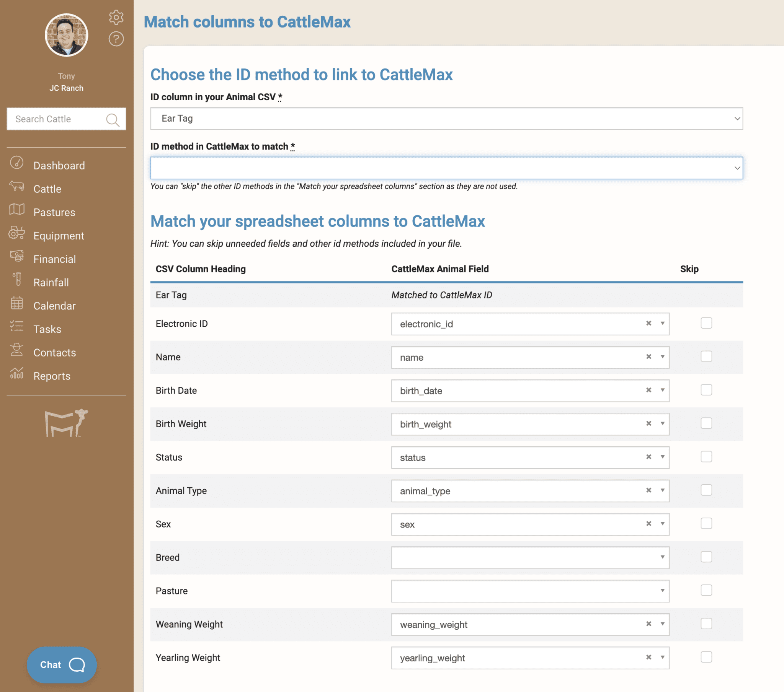Check the Skip box for Electronic ID
Screen dimensions: 784x692
[706, 323]
